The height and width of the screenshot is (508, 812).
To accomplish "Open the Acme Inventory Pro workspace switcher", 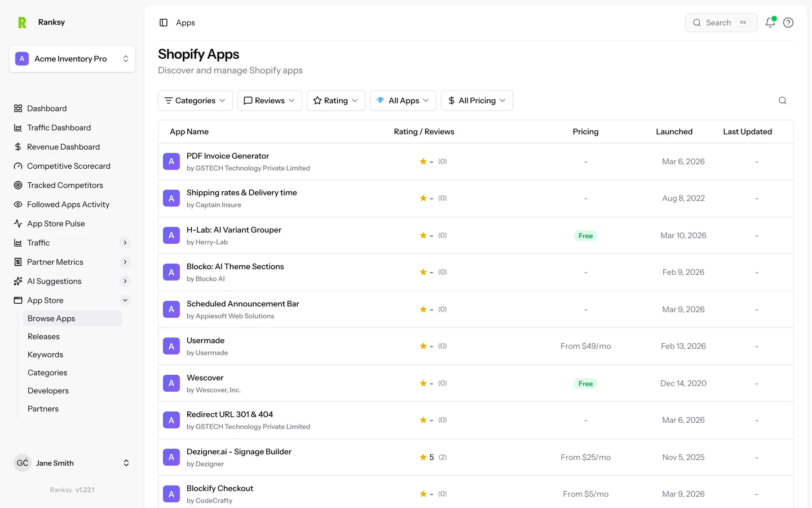I will tap(72, 59).
